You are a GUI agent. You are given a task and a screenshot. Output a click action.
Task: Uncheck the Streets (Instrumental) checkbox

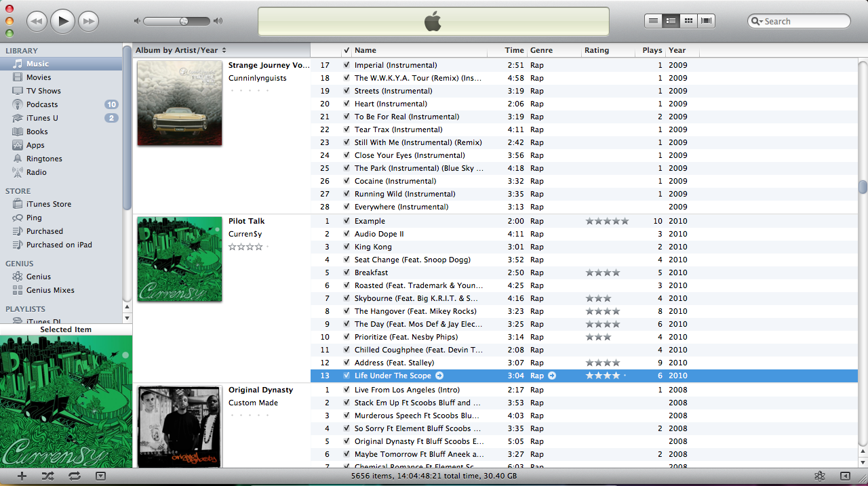(x=347, y=91)
